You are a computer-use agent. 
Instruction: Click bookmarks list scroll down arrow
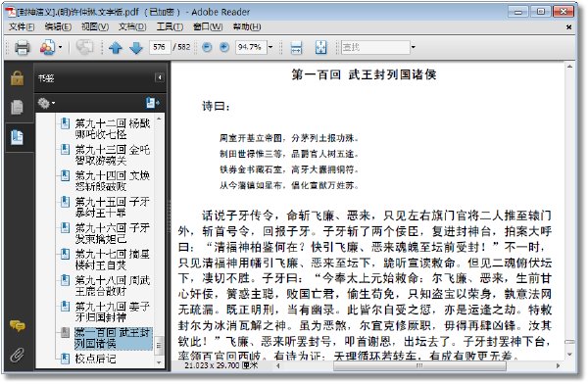coord(159,362)
